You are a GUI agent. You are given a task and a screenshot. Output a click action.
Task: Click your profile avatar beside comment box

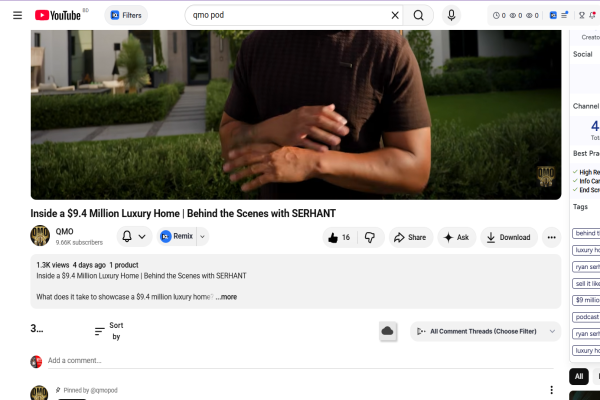point(36,362)
